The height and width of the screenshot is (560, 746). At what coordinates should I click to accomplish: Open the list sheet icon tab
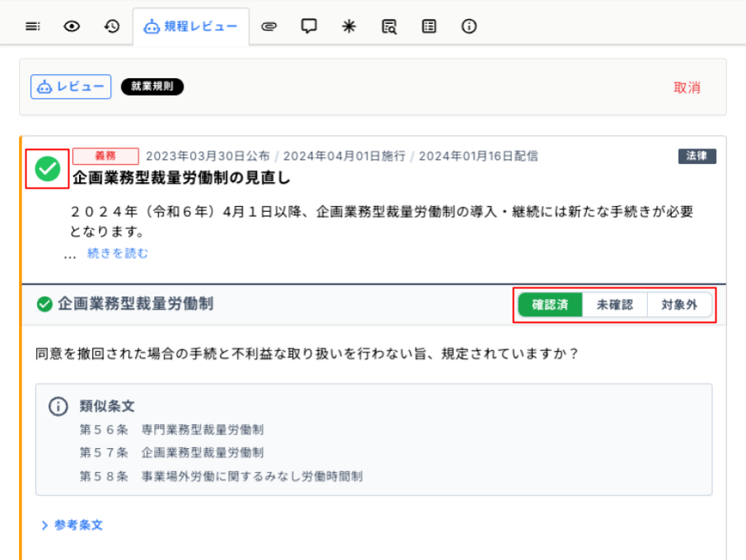[x=429, y=26]
